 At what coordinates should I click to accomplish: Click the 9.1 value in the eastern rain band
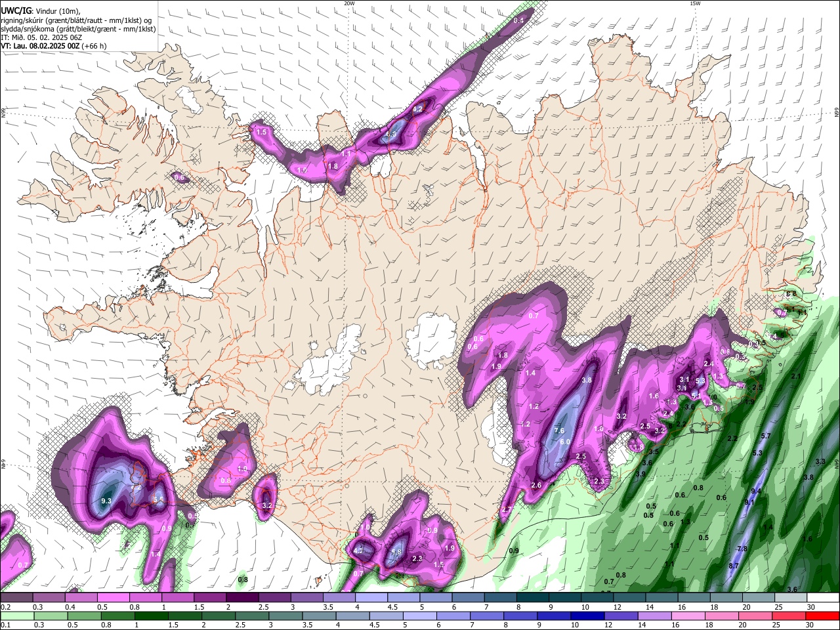tap(749, 502)
